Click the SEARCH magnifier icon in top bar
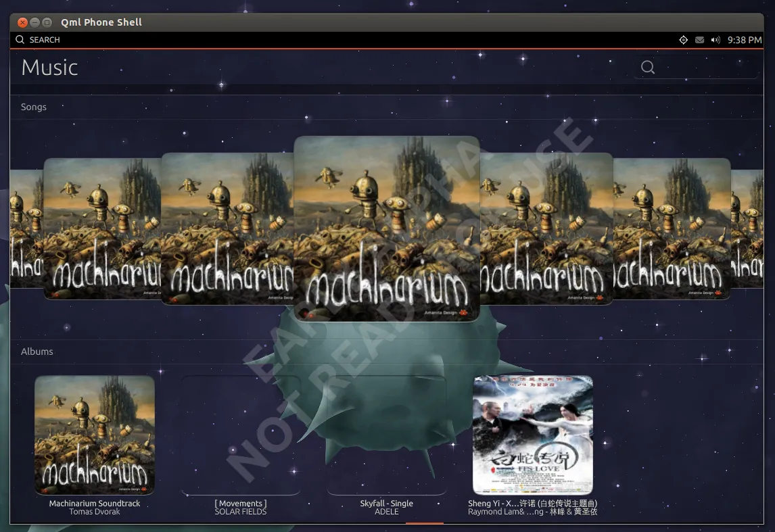 pos(20,39)
